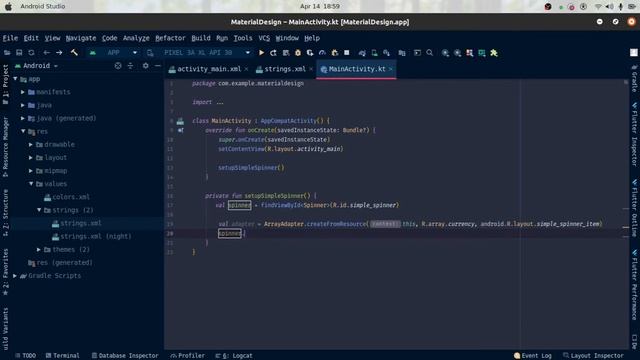Image resolution: width=640 pixels, height=360 pixels.
Task: Open Database Inspector tool window
Action: click(x=124, y=356)
